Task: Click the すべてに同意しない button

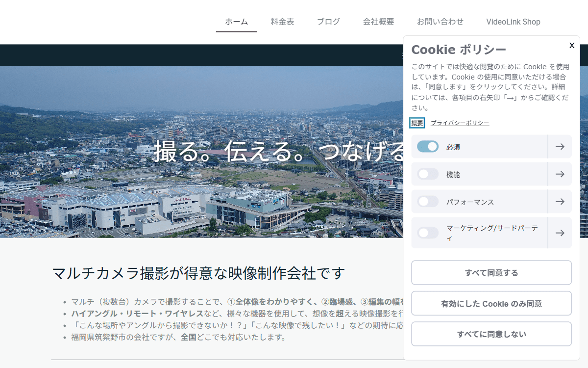Action: (491, 334)
